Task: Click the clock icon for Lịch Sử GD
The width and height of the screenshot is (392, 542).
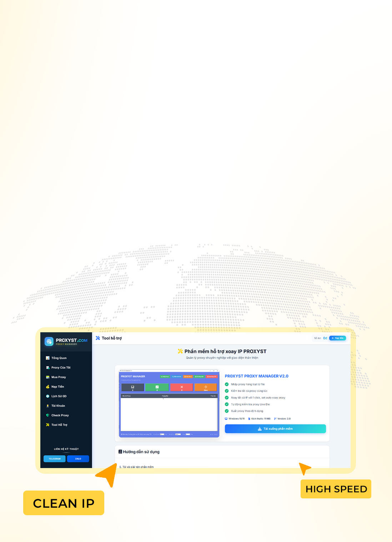Action: pos(47,396)
